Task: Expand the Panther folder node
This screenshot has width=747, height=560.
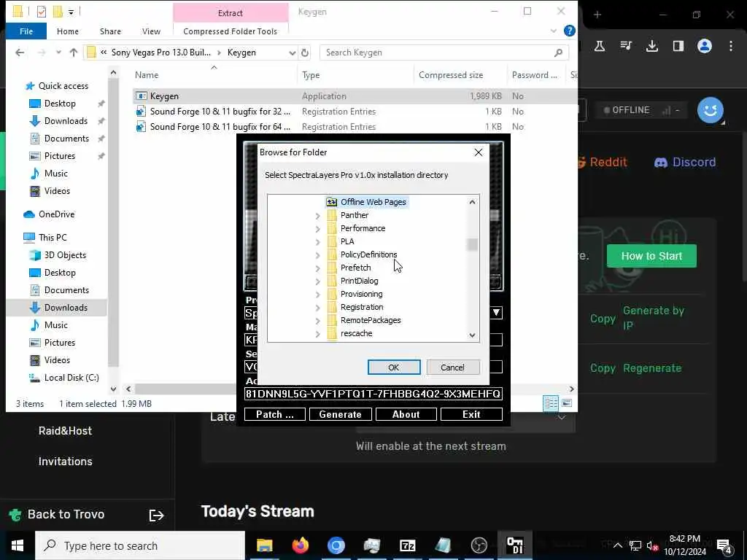Action: pos(318,216)
